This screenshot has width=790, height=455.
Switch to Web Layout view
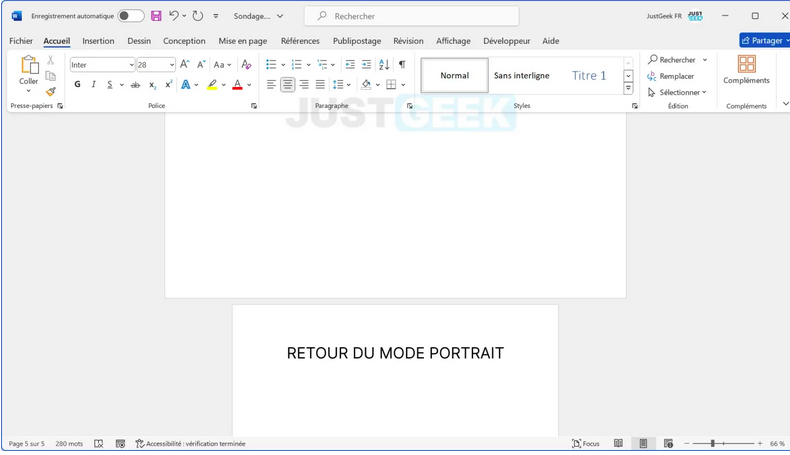tap(669, 443)
